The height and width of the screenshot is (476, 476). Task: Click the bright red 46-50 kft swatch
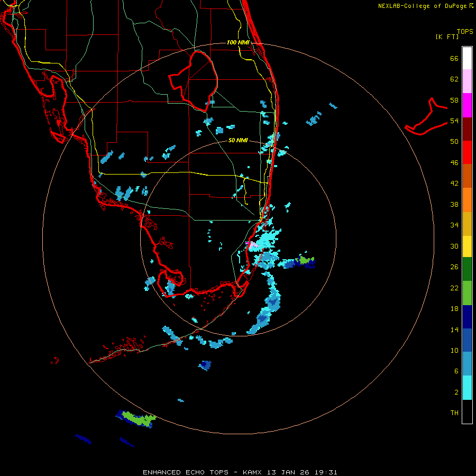[x=467, y=152]
